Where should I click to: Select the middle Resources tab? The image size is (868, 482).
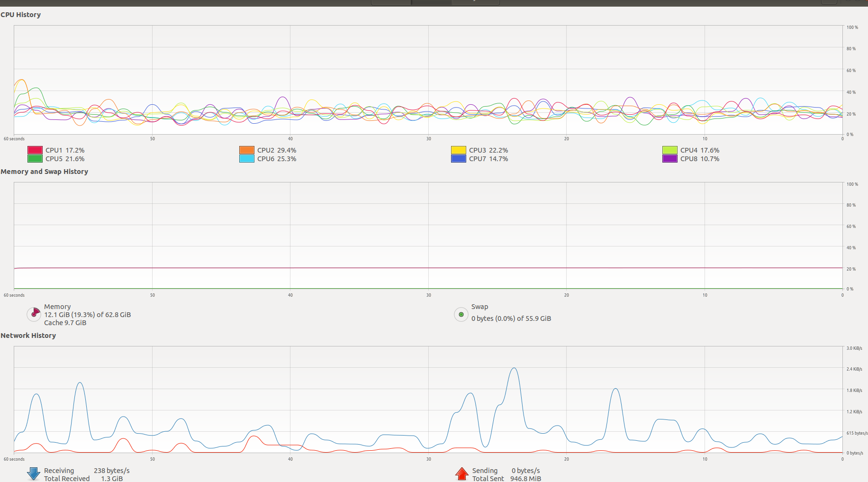coord(432,2)
